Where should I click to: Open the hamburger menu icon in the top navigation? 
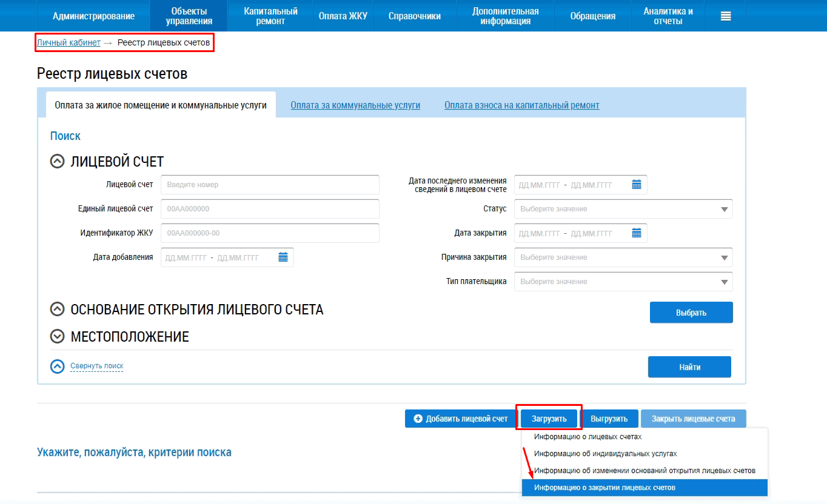(x=725, y=16)
